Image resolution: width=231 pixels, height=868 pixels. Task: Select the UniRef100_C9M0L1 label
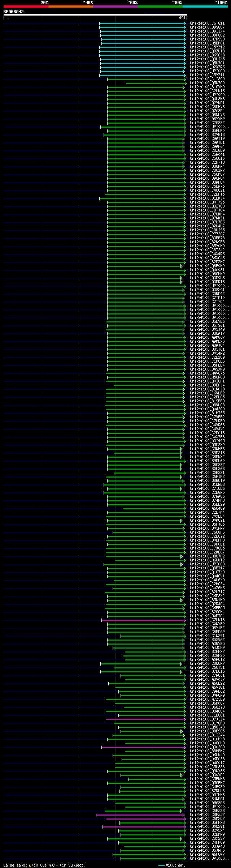coord(207,544)
